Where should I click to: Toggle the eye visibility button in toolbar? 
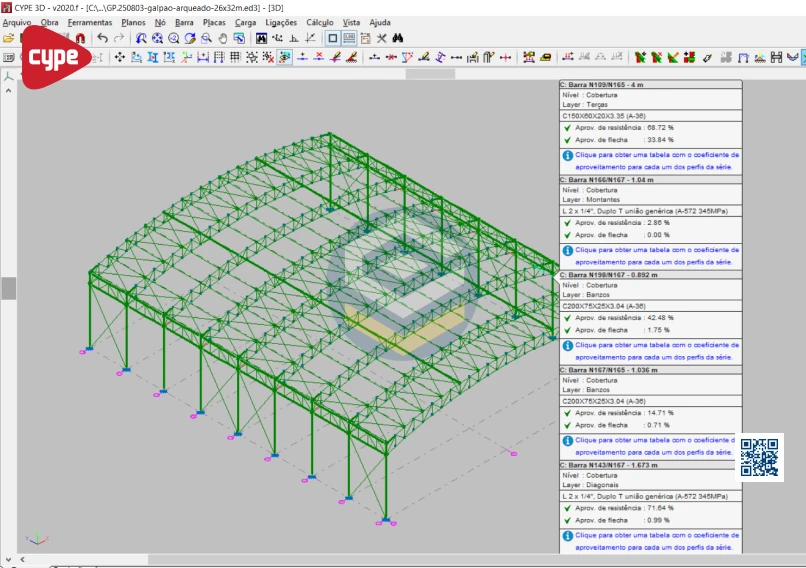[286, 57]
